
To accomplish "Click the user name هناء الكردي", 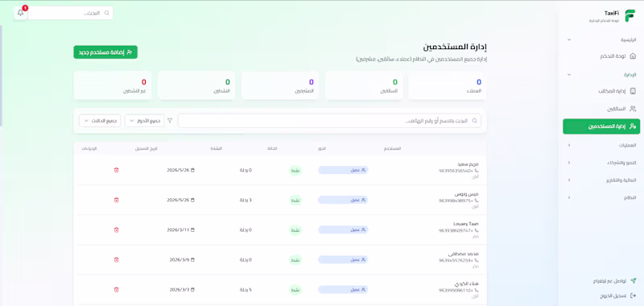I will coord(466,283).
